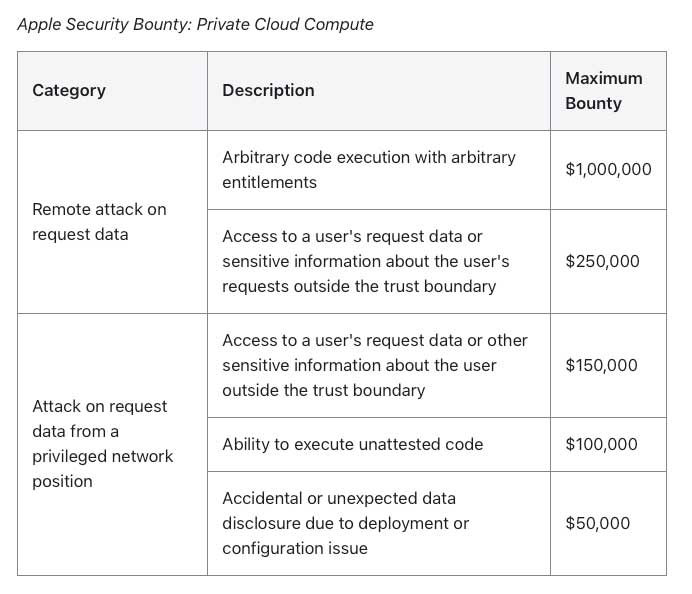Select the Category column header

[69, 90]
